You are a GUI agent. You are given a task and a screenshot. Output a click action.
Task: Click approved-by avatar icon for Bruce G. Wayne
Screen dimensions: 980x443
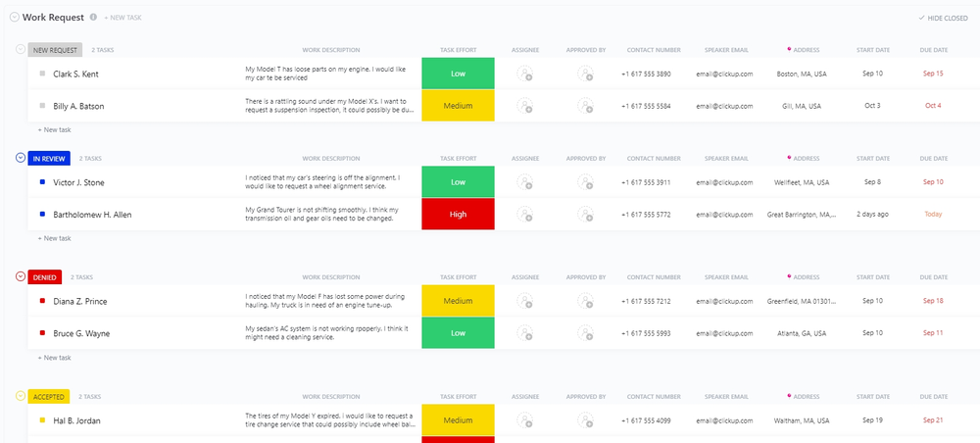pyautogui.click(x=586, y=333)
